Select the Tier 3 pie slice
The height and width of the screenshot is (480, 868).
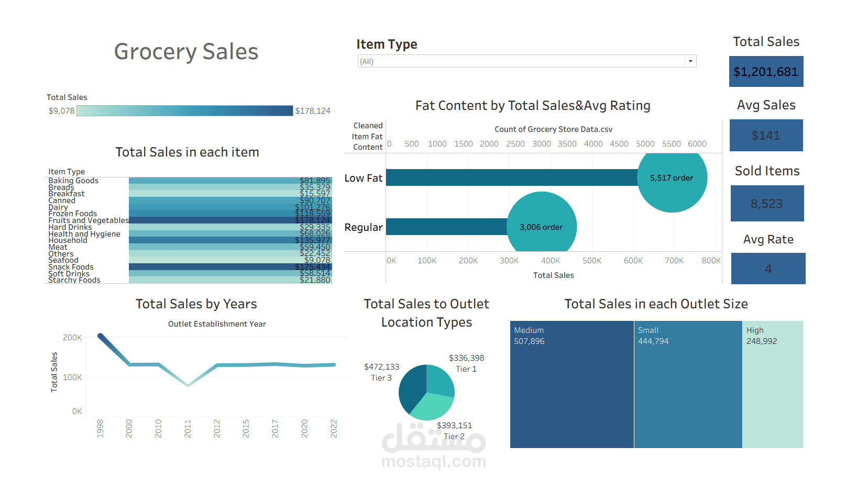(411, 388)
